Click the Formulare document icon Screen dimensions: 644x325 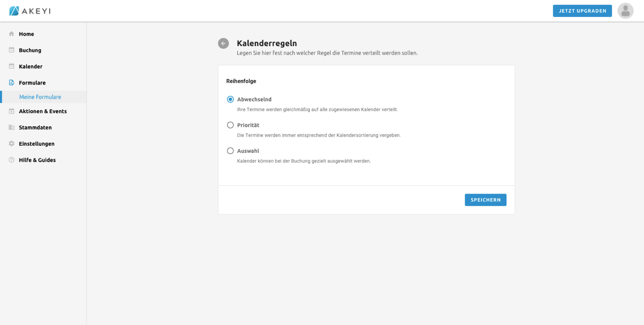pyautogui.click(x=12, y=82)
